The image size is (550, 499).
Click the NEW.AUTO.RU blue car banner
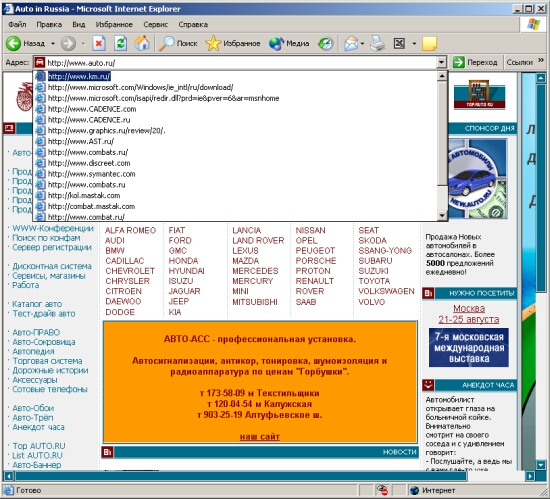click(477, 179)
